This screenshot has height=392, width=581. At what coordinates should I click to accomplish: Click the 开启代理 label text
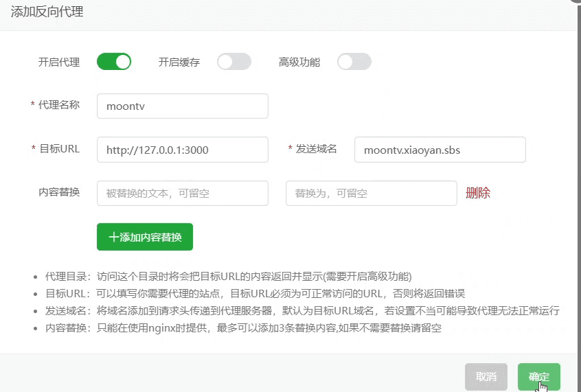point(59,62)
